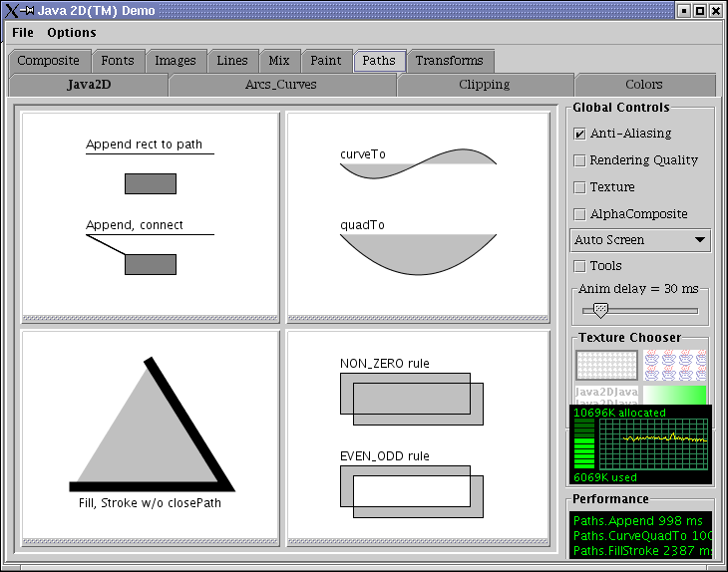This screenshot has height=572, width=728.
Task: Enable the Rendering Quality checkbox
Action: pyautogui.click(x=580, y=160)
